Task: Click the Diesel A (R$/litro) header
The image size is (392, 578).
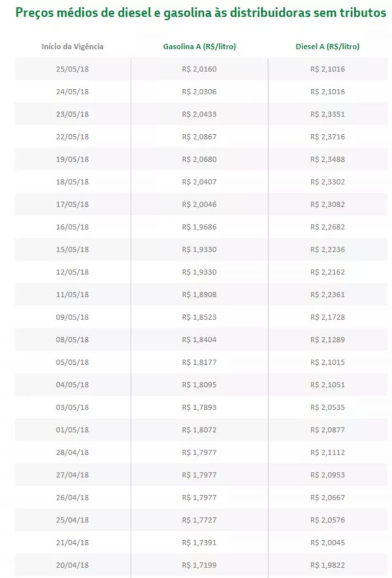Action: 327,47
